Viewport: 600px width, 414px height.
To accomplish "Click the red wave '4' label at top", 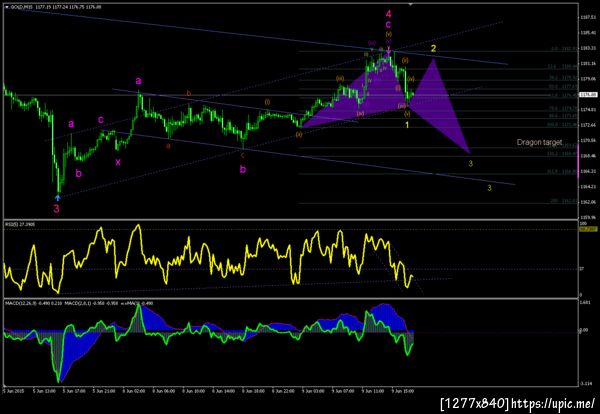I will [388, 14].
